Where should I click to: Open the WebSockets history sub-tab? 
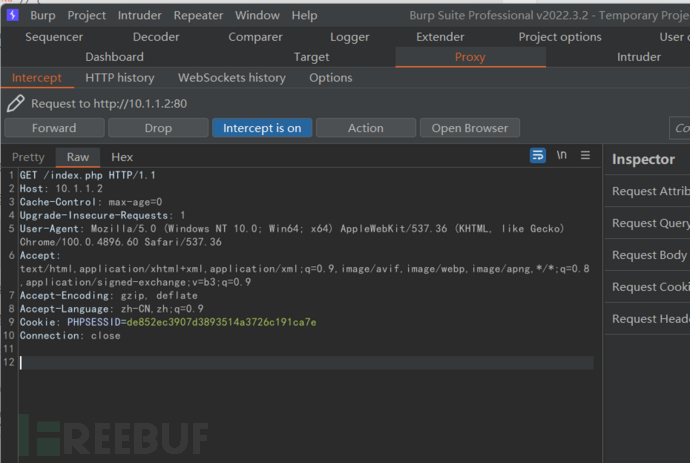231,78
